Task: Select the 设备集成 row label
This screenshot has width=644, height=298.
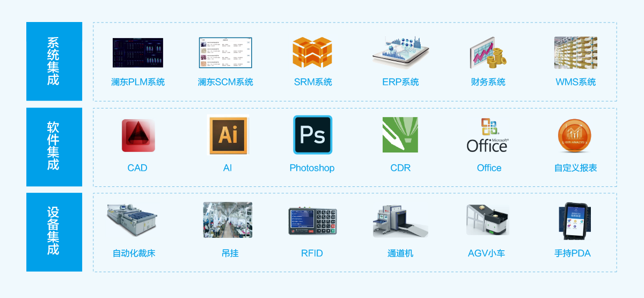Action: [x=53, y=231]
